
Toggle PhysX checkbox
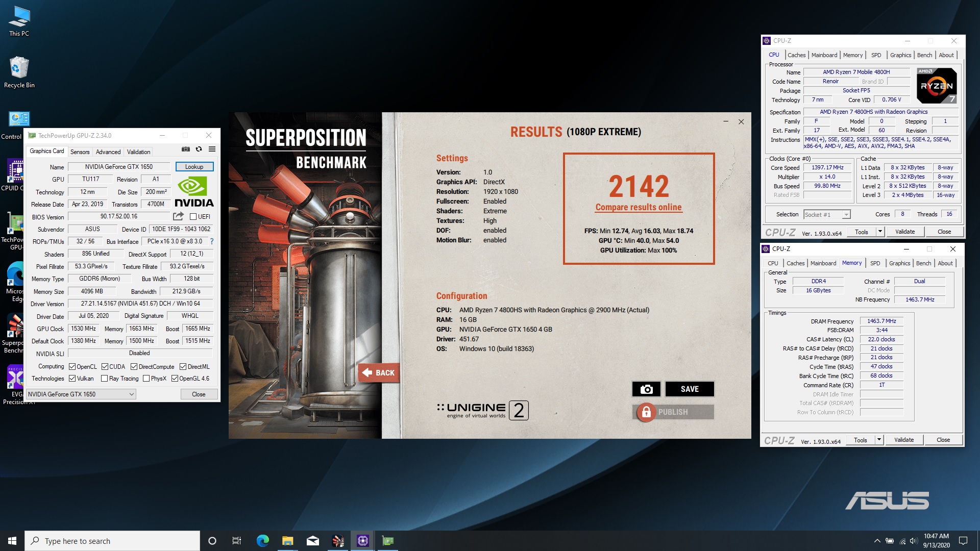(146, 379)
